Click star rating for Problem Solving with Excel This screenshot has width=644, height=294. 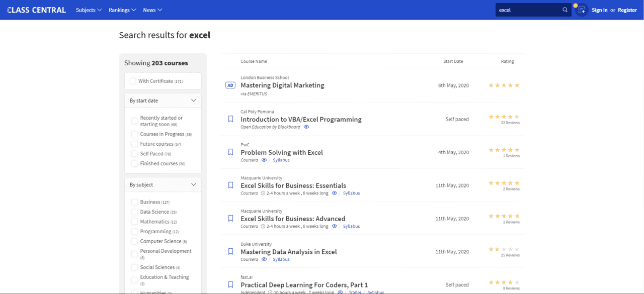[x=504, y=150]
